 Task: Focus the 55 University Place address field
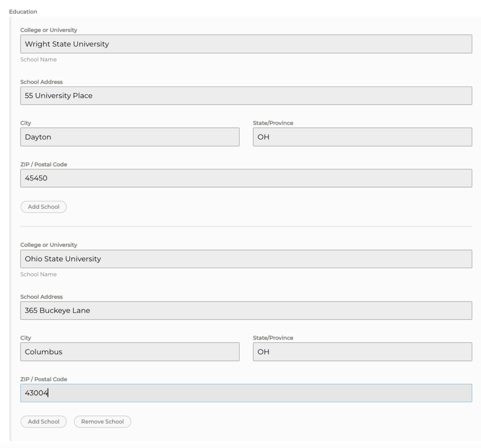tap(246, 96)
